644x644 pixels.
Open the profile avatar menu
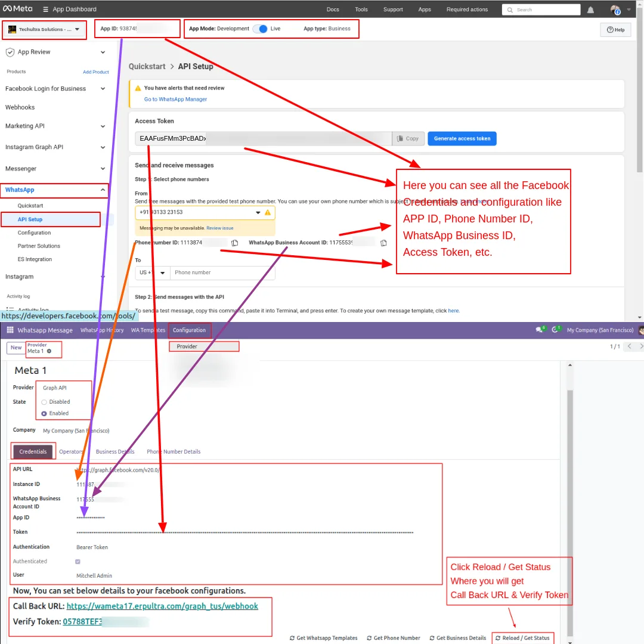click(615, 10)
